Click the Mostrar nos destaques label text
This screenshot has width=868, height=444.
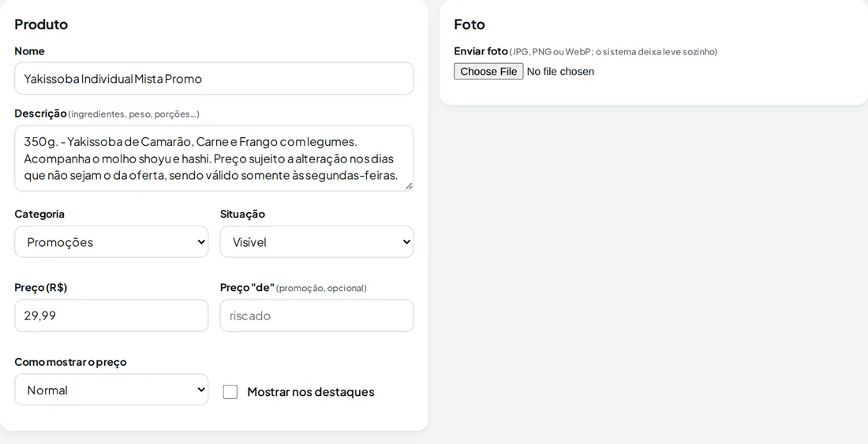tap(311, 392)
